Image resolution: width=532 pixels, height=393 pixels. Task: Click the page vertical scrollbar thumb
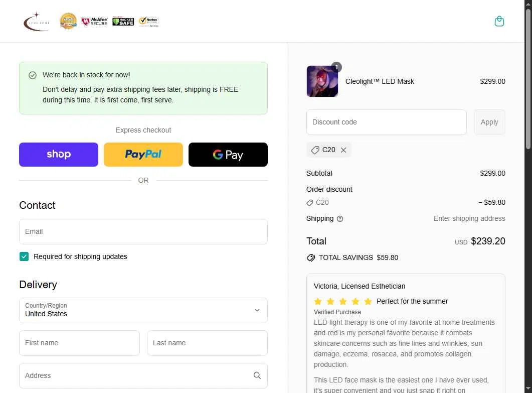528,79
